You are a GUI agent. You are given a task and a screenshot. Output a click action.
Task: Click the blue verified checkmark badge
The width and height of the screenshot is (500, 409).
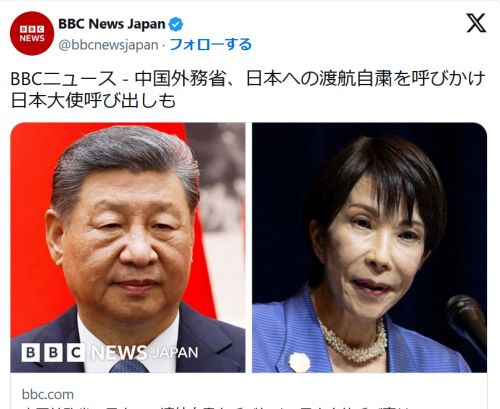click(x=176, y=24)
